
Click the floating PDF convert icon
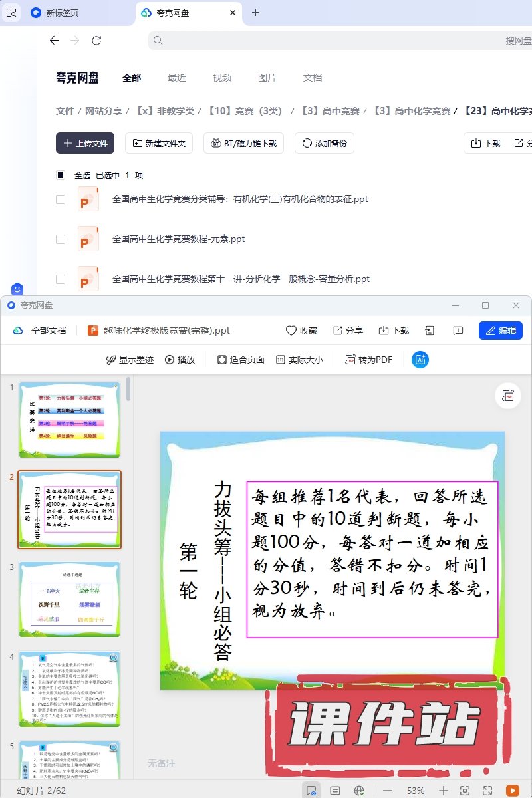(x=508, y=396)
